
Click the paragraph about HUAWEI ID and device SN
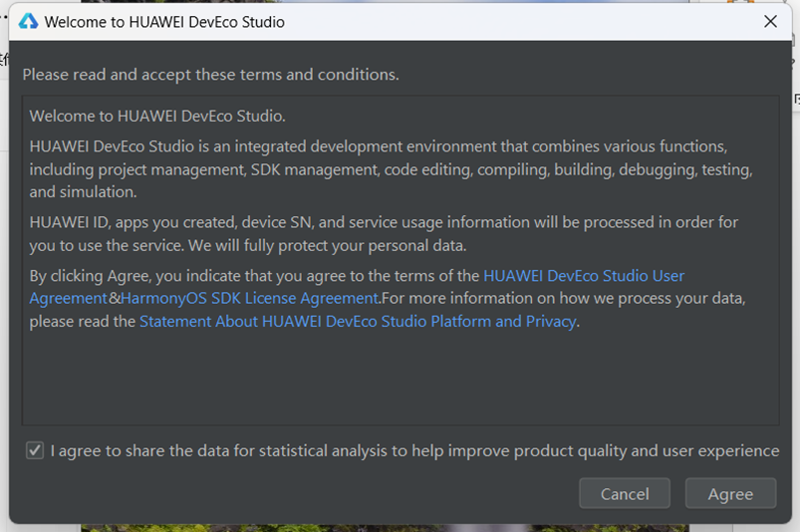click(384, 233)
